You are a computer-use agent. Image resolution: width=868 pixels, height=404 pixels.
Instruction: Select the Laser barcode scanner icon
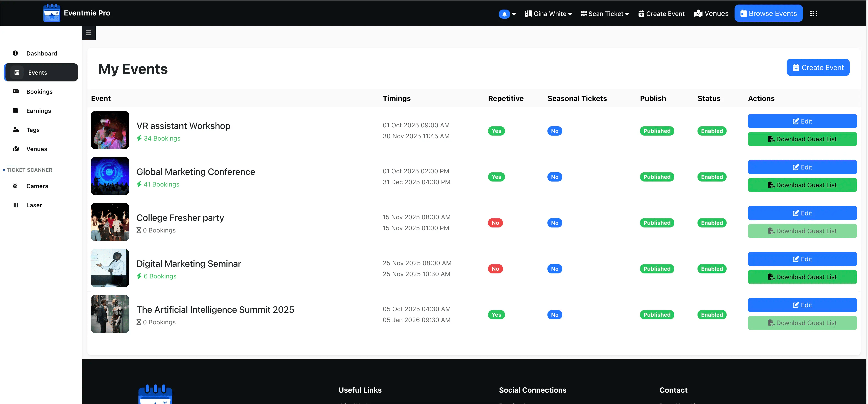click(15, 205)
